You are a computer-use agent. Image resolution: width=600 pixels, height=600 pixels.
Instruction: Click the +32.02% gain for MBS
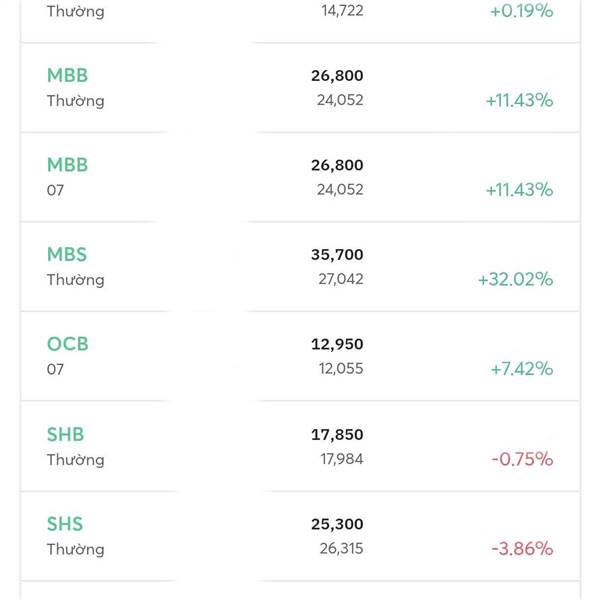(x=515, y=279)
